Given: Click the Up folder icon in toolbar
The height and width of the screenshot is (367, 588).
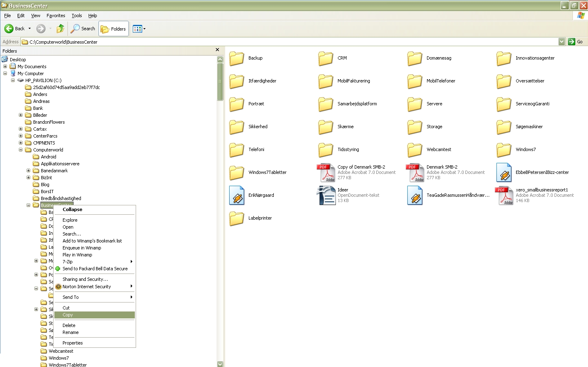Looking at the screenshot, I should click(x=60, y=29).
